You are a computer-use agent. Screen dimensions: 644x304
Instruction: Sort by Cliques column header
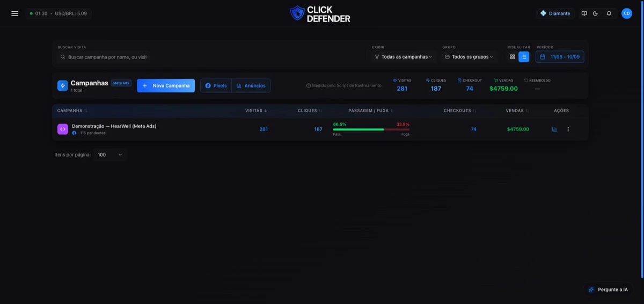310,111
